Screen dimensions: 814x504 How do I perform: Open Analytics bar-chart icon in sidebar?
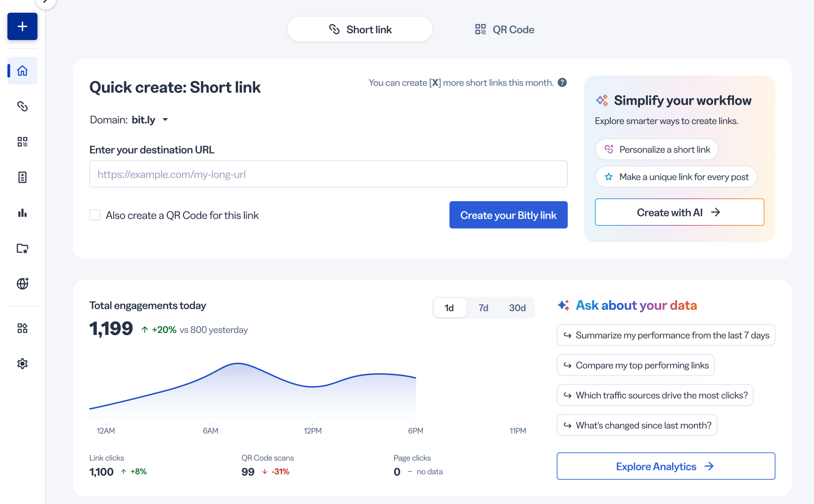[22, 213]
